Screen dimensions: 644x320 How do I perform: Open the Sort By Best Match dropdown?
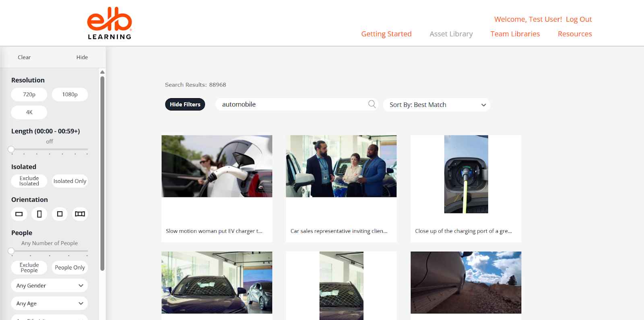tap(437, 105)
